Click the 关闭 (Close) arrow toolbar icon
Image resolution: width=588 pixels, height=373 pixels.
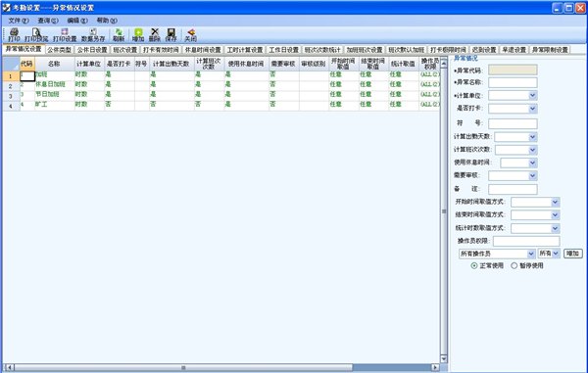click(x=191, y=35)
